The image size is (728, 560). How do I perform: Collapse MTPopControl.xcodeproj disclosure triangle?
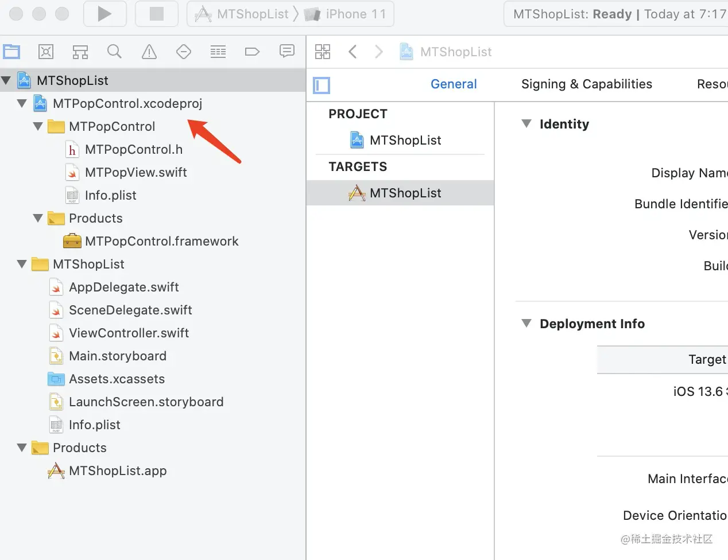(x=22, y=103)
